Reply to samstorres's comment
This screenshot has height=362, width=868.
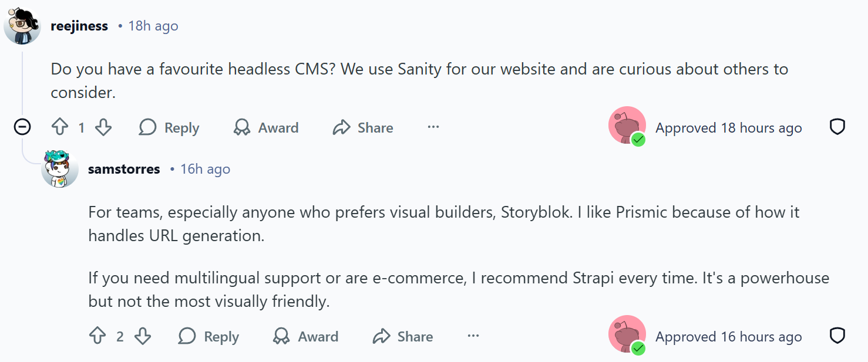(208, 336)
